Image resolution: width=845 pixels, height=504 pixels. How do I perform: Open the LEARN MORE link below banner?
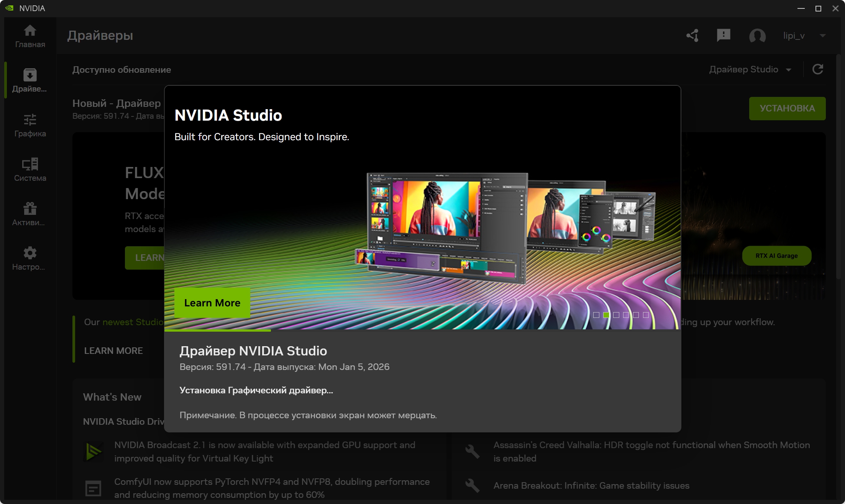point(113,351)
